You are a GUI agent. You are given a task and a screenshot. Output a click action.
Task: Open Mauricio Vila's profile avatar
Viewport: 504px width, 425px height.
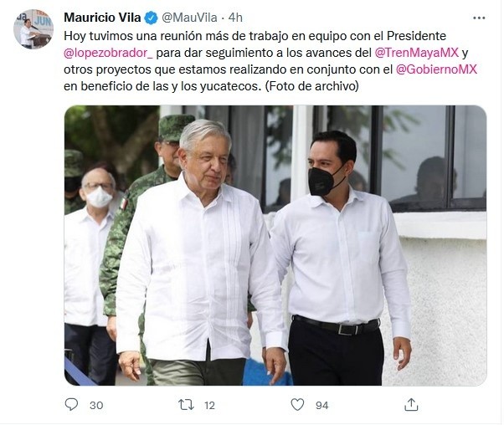point(33,29)
